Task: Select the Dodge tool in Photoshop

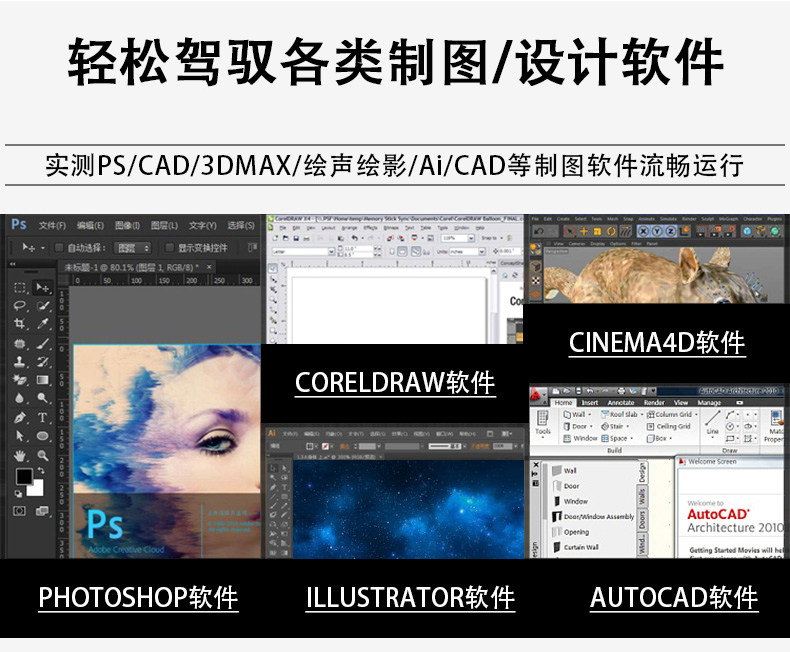Action: pyautogui.click(x=43, y=398)
